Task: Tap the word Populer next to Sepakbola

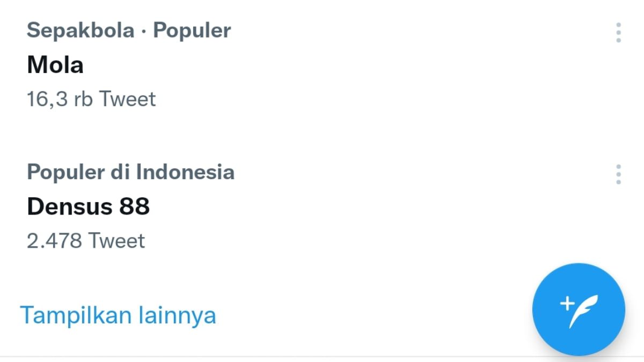Action: point(192,31)
